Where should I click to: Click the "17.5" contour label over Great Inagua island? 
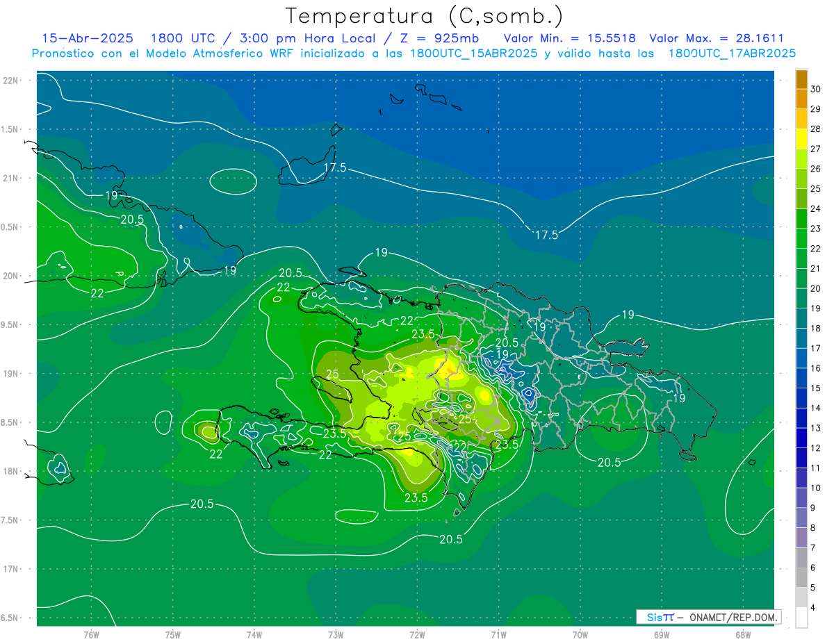click(x=335, y=168)
